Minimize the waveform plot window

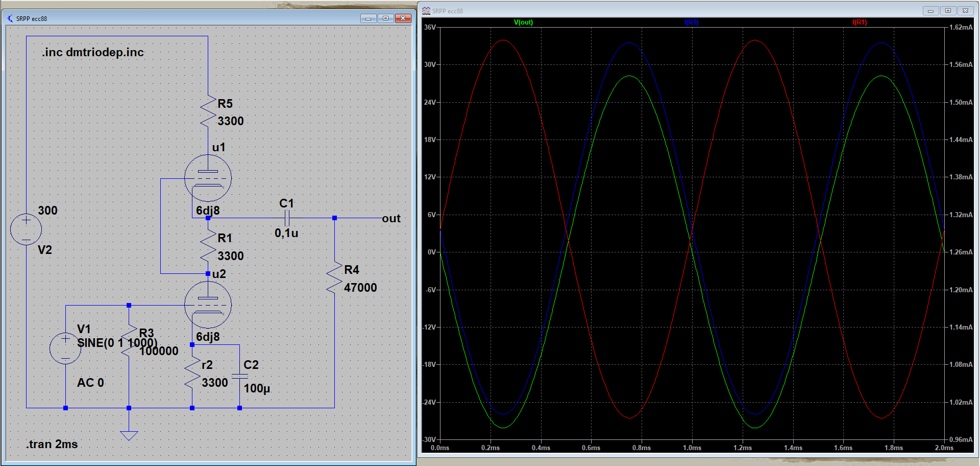(930, 11)
